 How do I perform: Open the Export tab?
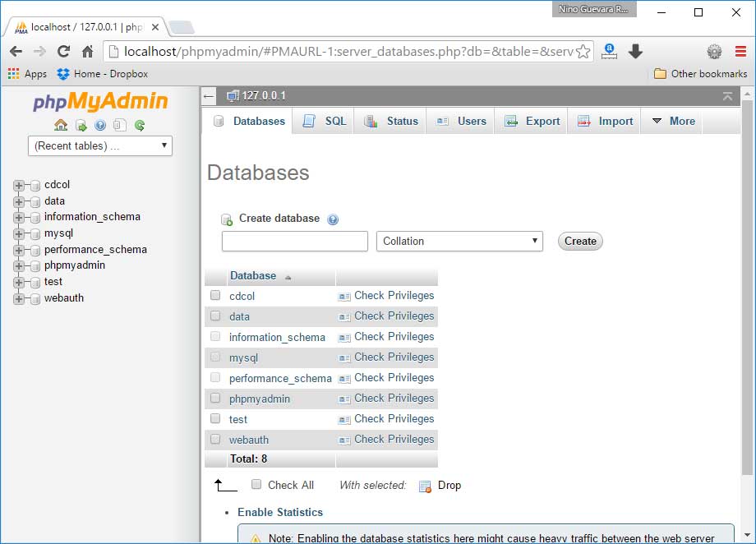(532, 121)
